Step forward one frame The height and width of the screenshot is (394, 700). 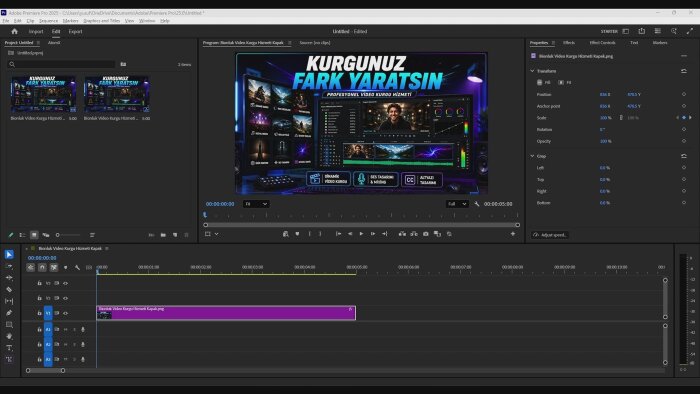[x=373, y=234]
